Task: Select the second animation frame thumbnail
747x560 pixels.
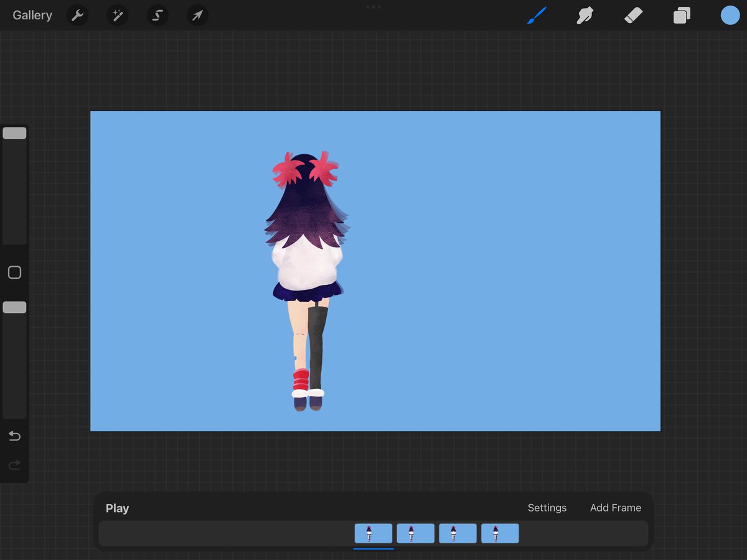Action: 416,533
